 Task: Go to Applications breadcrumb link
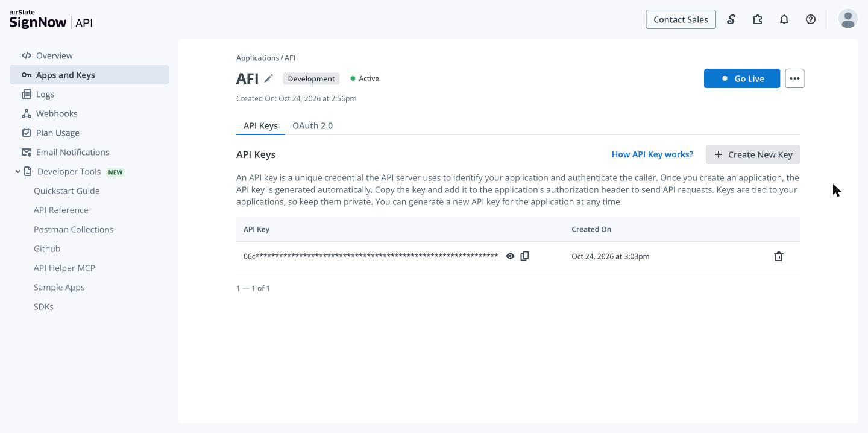257,58
